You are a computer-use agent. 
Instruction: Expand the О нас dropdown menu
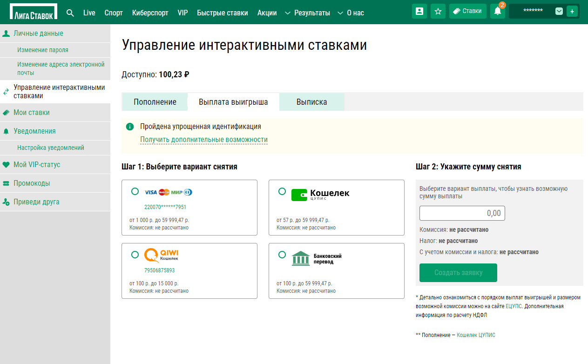[351, 13]
